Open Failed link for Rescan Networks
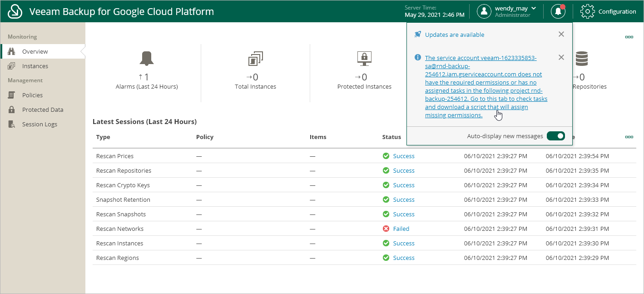The image size is (644, 294). tap(401, 229)
